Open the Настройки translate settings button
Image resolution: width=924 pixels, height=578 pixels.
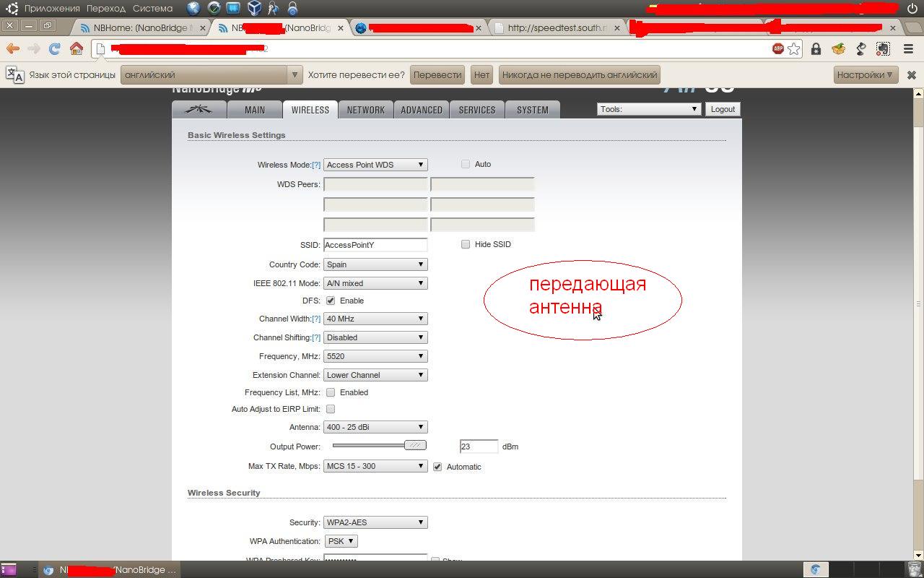pos(866,74)
